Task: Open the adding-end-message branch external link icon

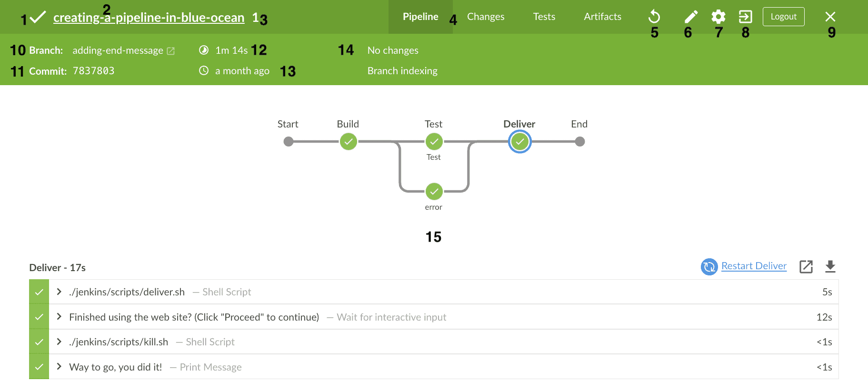Action: 171,50
